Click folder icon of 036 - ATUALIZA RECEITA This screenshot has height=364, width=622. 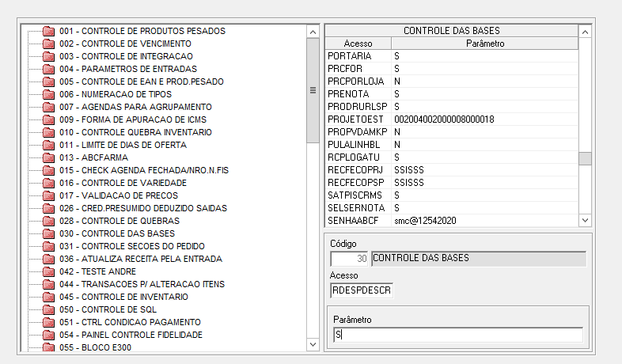click(48, 259)
